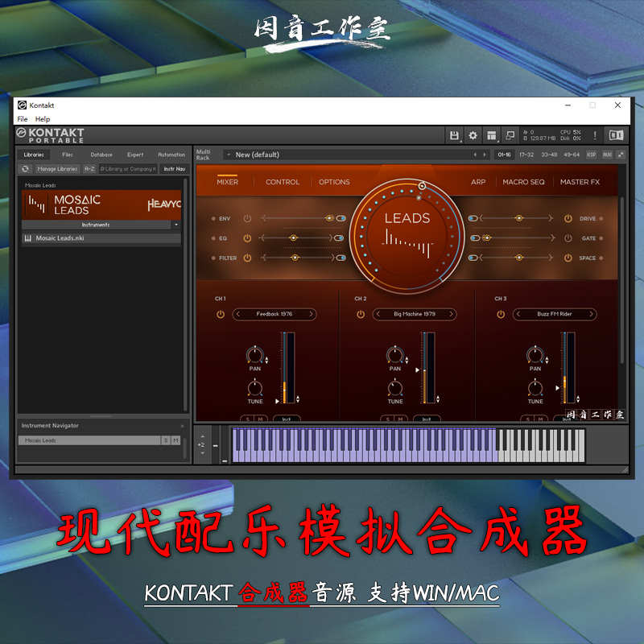
Task: Click the Manage Libraries button
Action: [57, 169]
